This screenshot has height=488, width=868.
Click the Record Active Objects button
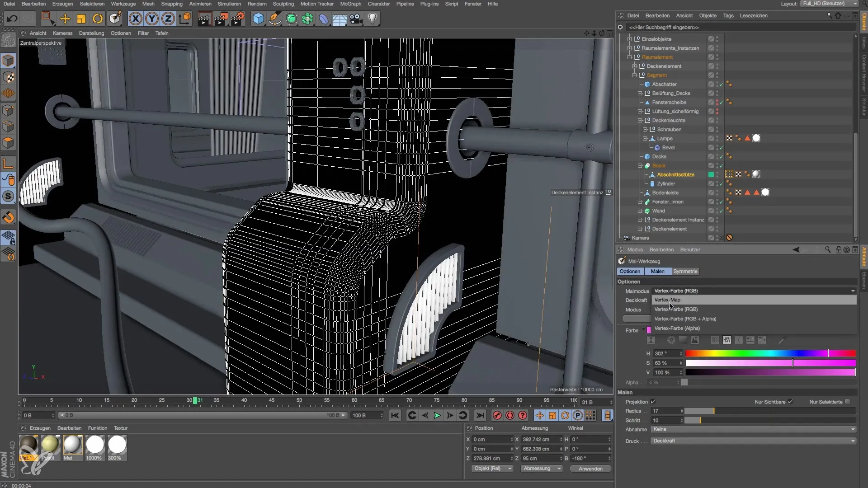point(497,415)
